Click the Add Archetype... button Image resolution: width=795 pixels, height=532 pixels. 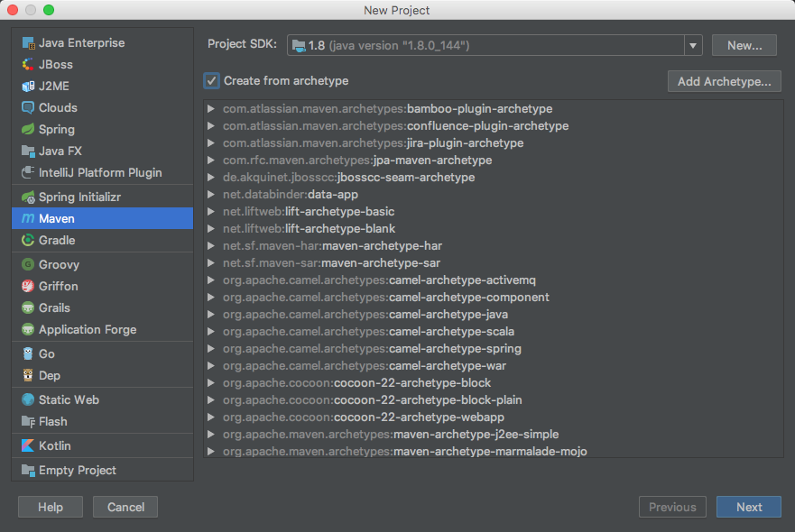[724, 81]
